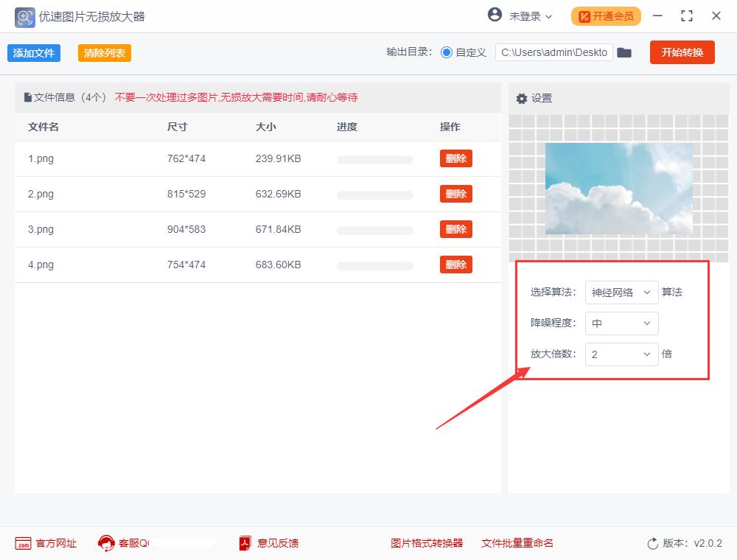The width and height of the screenshot is (737, 560).
Task: Click the app logo icon
Action: pyautogui.click(x=24, y=16)
